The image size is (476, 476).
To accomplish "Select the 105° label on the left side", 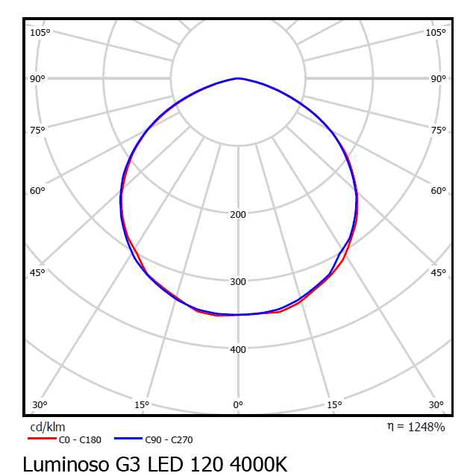I will click(40, 33).
